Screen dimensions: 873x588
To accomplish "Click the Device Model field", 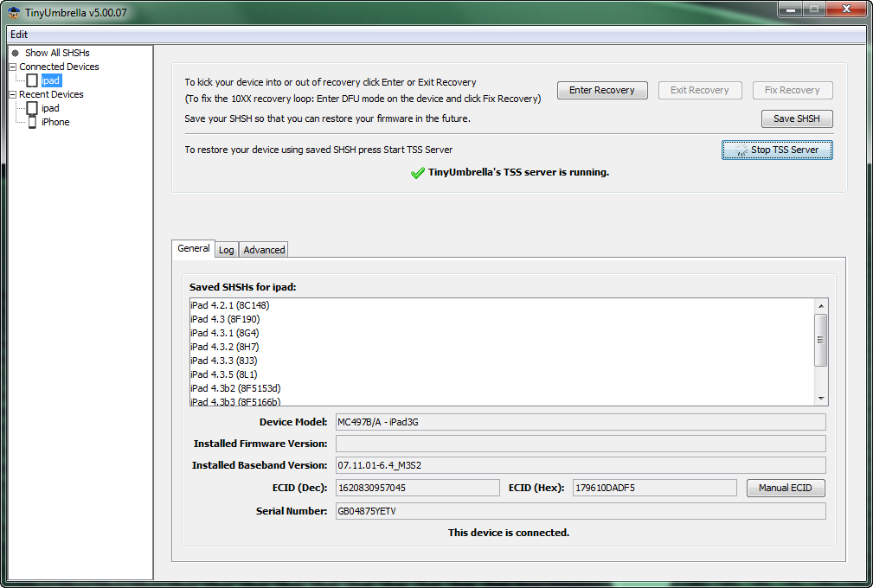I will pyautogui.click(x=581, y=422).
